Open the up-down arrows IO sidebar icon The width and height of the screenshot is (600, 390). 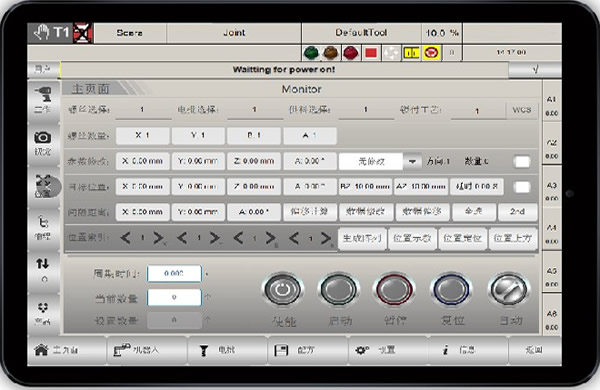[x=43, y=271]
